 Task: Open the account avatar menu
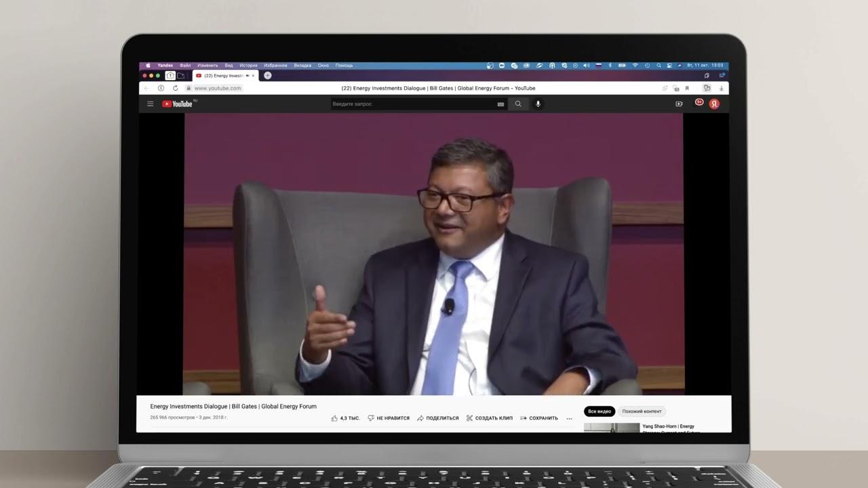tap(714, 104)
